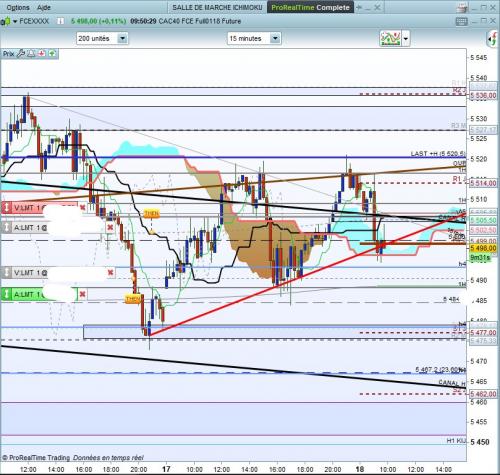Open the 15 minutes timeframe dropdown
500x475 pixels.
pos(275,38)
